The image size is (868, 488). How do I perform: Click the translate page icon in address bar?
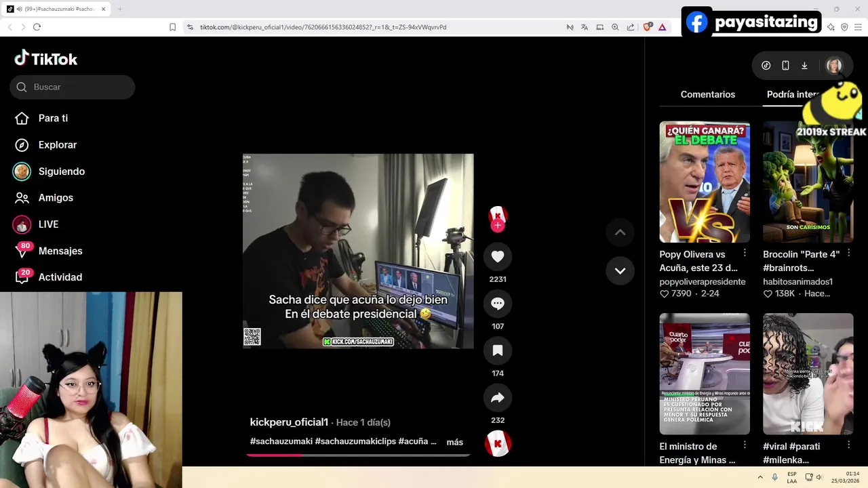(585, 27)
